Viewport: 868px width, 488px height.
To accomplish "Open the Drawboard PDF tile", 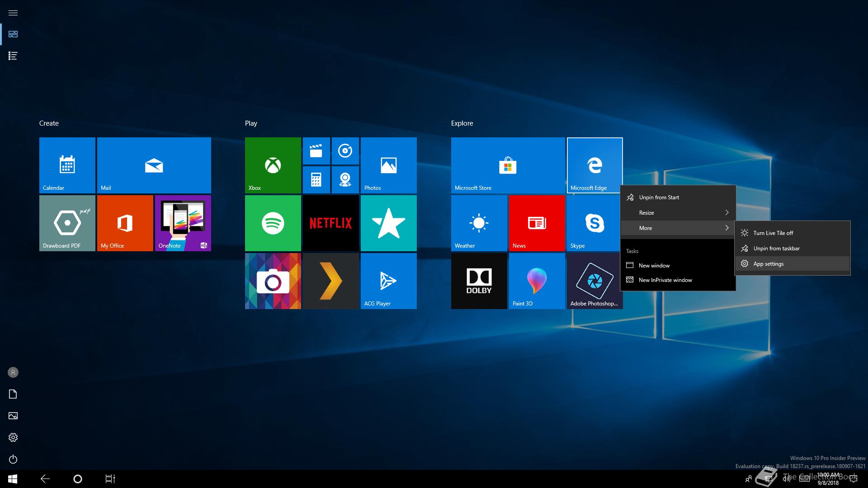I will coord(67,223).
